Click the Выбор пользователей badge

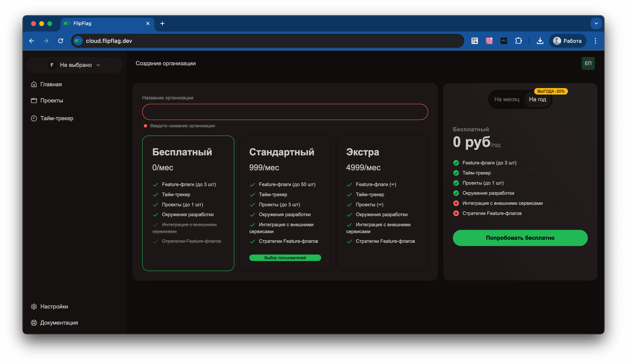285,258
